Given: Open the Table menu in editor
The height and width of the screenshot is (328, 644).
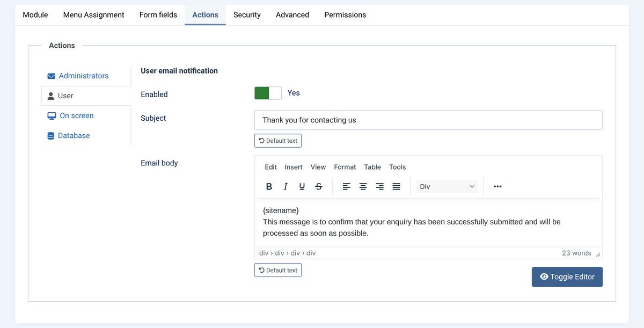Looking at the screenshot, I should pyautogui.click(x=372, y=167).
